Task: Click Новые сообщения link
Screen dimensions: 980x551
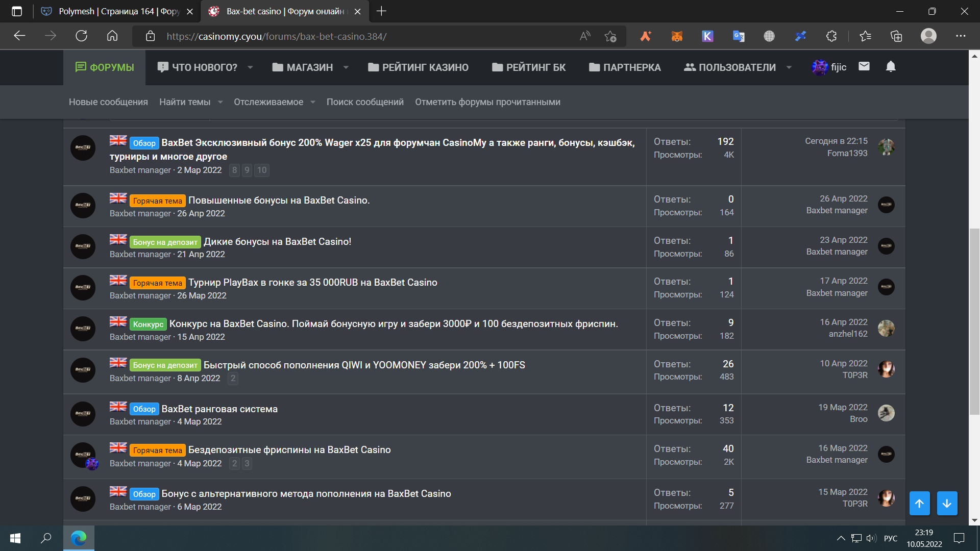Action: (108, 102)
